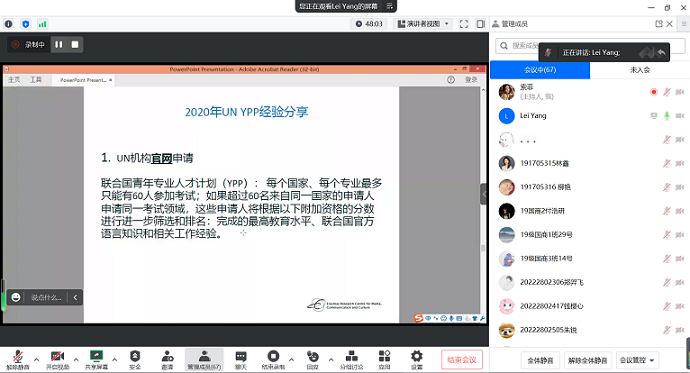Unmute microphone in bottom toolbar
Image resolution: width=690 pixels, height=373 pixels.
point(18,359)
